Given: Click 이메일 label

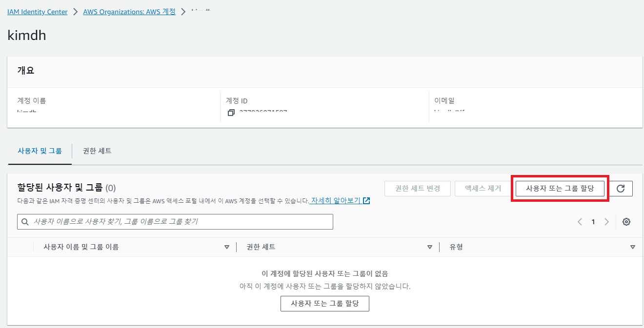Looking at the screenshot, I should point(444,101).
